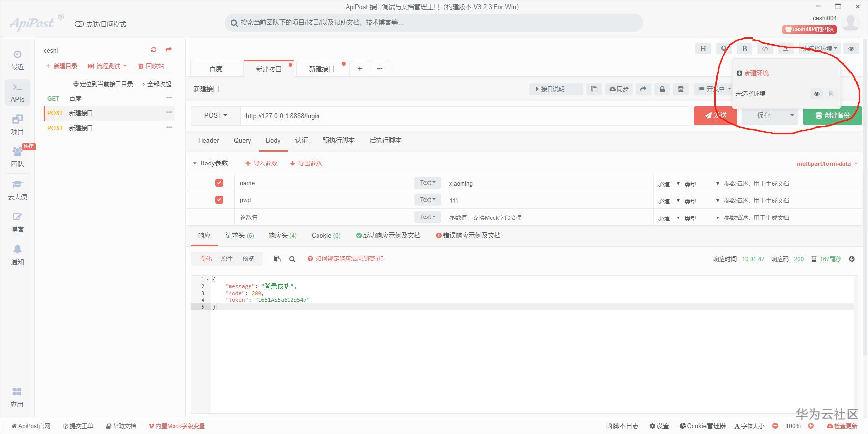Viewport: 868px width, 434px height.
Task: Click the share arrow icon next to ceshi
Action: click(169, 50)
